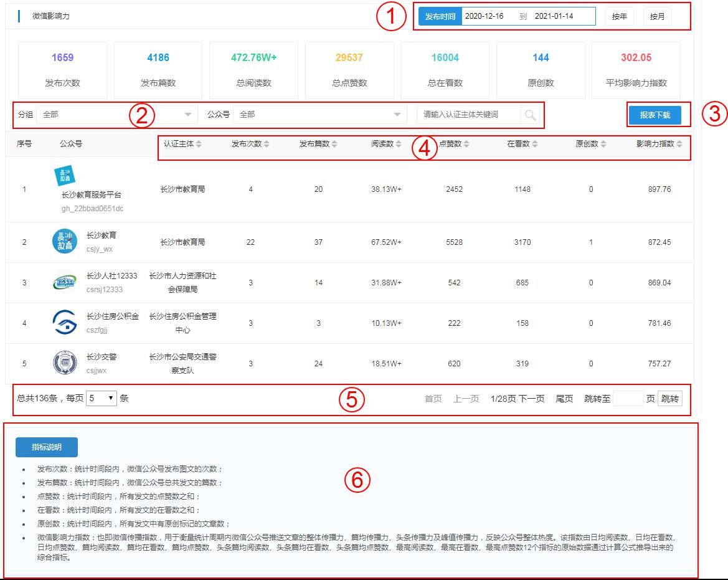Jump to 尾页 of results
728x580 pixels.
(564, 399)
